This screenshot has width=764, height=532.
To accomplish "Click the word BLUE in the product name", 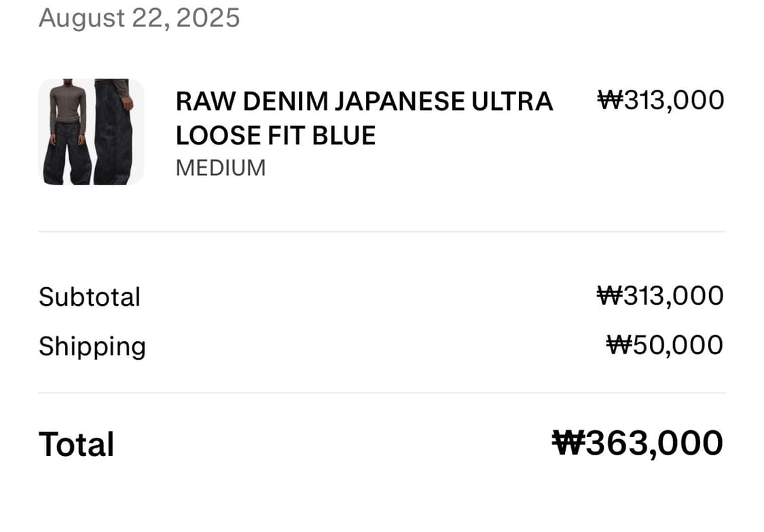I will pos(344,135).
